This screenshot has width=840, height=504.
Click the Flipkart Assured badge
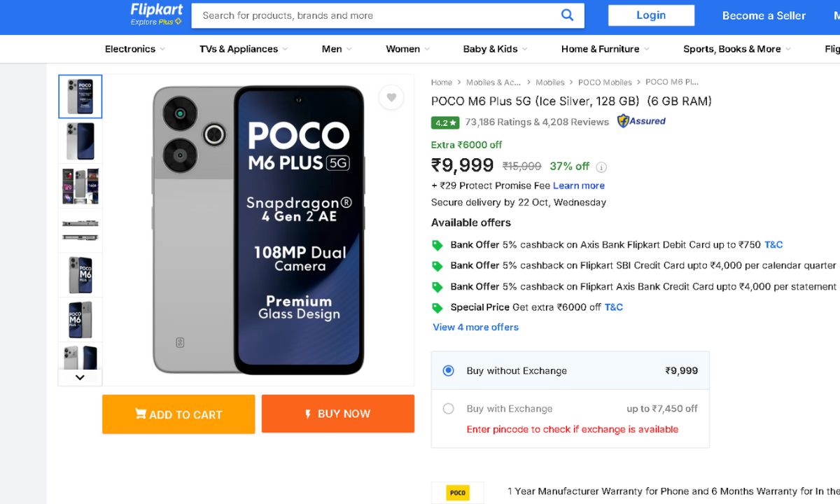[641, 121]
